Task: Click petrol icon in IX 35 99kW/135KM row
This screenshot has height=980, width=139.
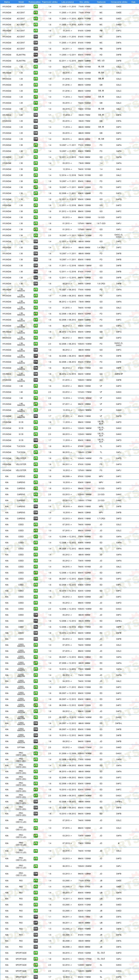Action: coord(36,422)
